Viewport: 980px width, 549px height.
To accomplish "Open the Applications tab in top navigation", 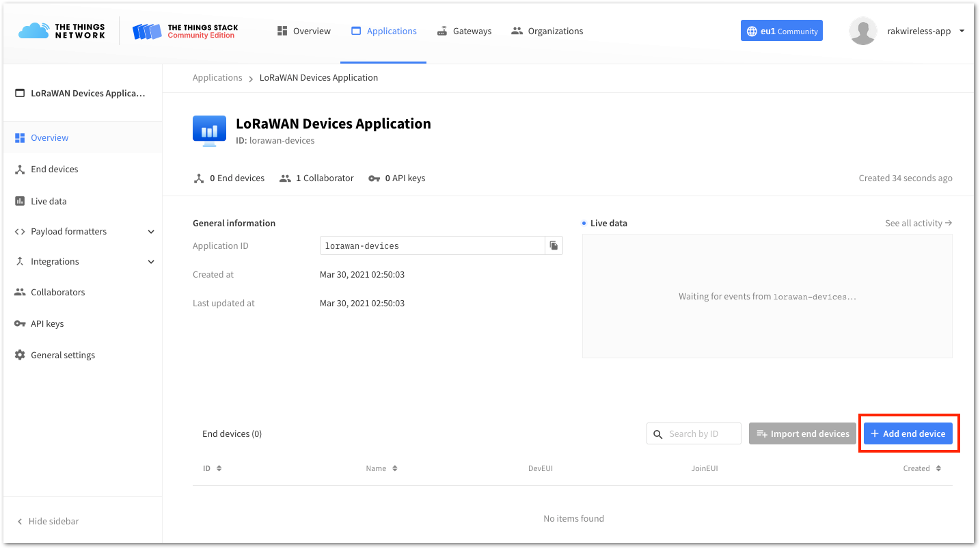I will pyautogui.click(x=383, y=31).
